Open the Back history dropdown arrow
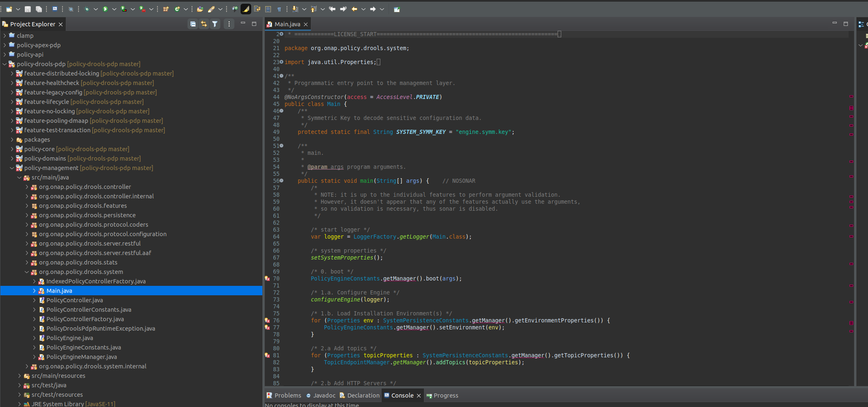 coord(363,9)
